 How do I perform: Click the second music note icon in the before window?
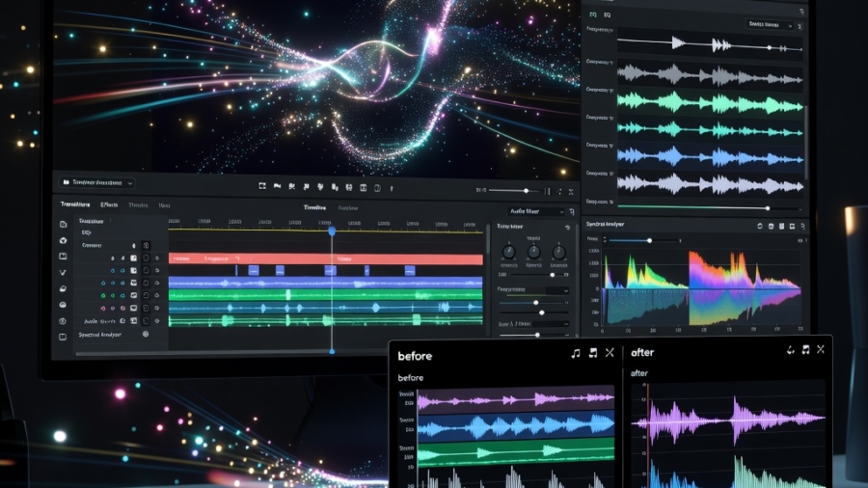(593, 353)
